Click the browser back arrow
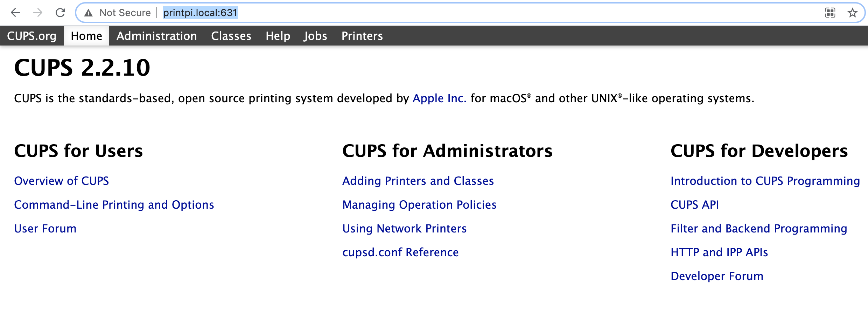Viewport: 868px width, 334px height. (x=15, y=13)
